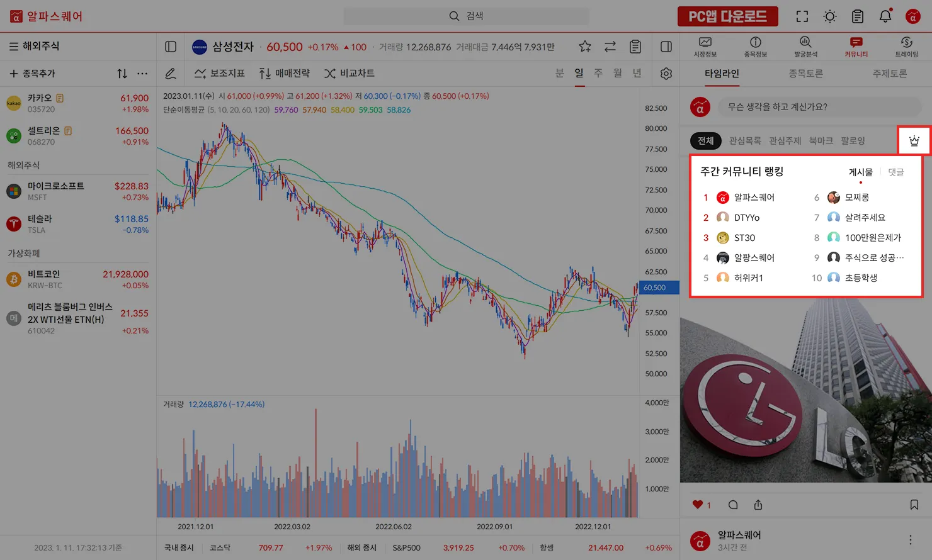This screenshot has height=560, width=932.
Task: Open rank 6 모찌롱 profile
Action: 848,198
